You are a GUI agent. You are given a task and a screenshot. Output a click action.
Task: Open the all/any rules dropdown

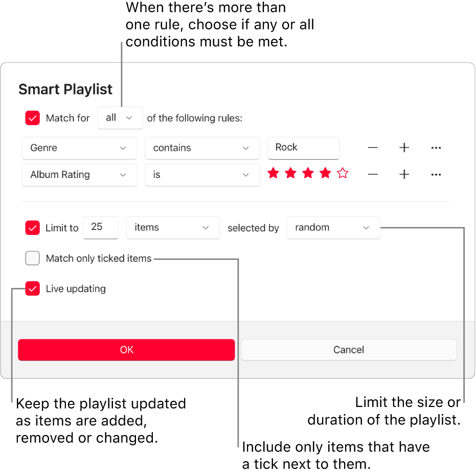tap(120, 118)
